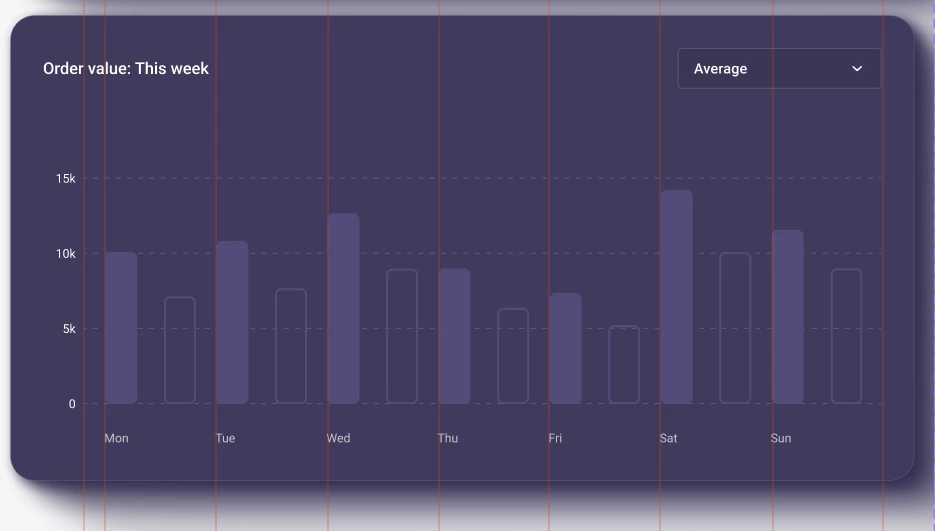Click the Mon axis label

[x=116, y=438]
